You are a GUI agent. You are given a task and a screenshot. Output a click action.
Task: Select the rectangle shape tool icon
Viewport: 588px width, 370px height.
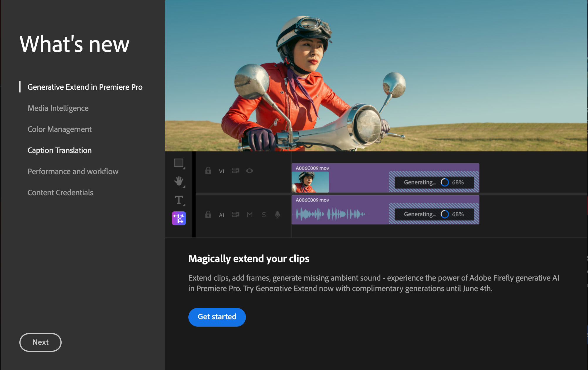tap(179, 163)
